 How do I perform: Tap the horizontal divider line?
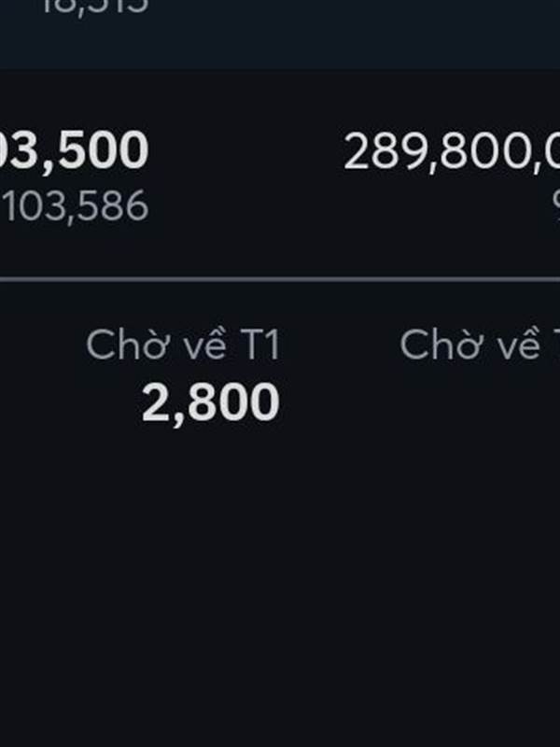point(280,278)
